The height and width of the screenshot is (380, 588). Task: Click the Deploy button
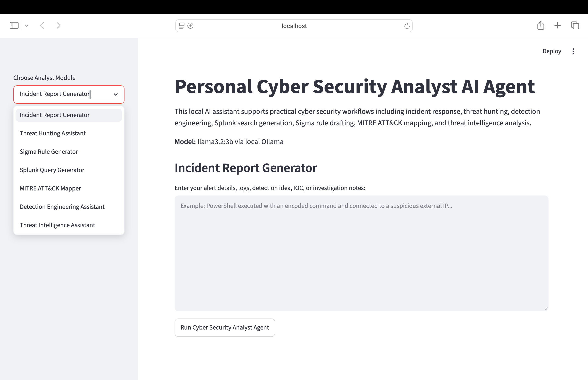[x=552, y=51]
